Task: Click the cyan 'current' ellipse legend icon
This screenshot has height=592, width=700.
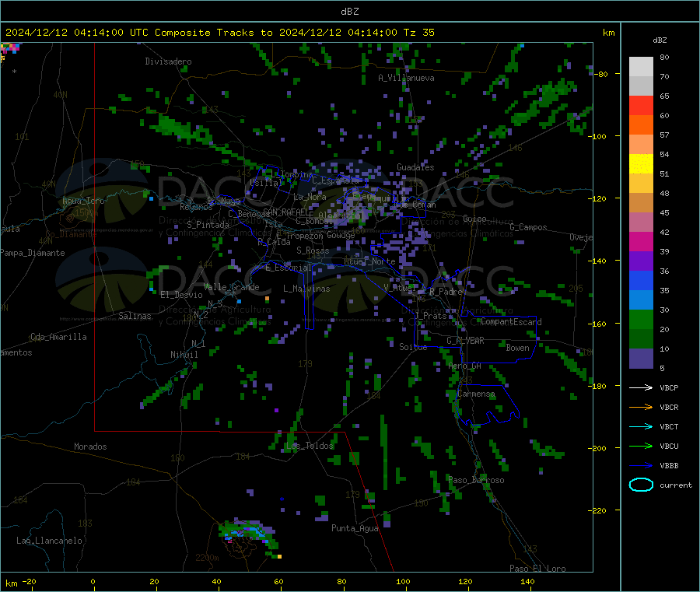Action: click(641, 485)
